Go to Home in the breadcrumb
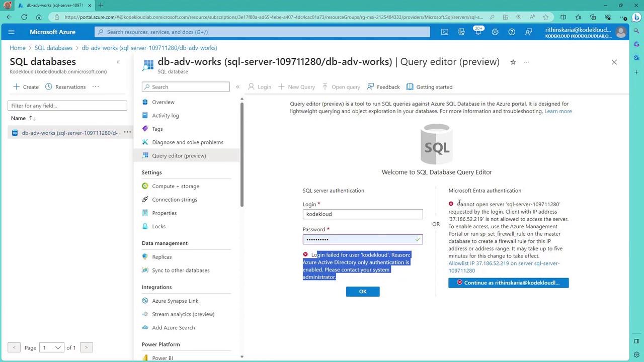 tap(18, 48)
